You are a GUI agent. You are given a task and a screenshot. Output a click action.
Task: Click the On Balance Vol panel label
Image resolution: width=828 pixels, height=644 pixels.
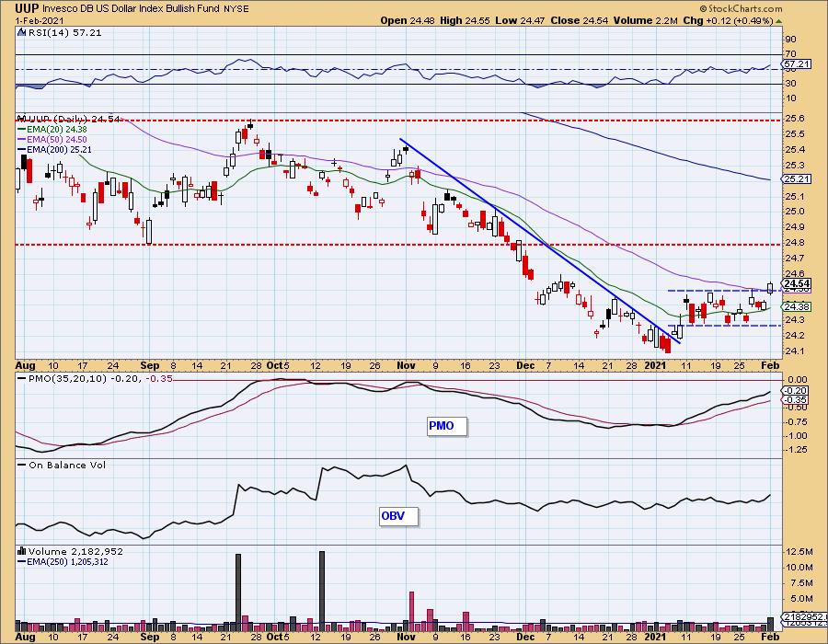pyautogui.click(x=67, y=465)
